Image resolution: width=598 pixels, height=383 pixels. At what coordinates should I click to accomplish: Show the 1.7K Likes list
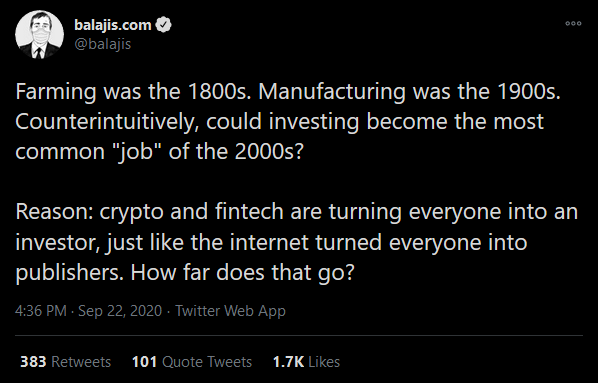[306, 362]
